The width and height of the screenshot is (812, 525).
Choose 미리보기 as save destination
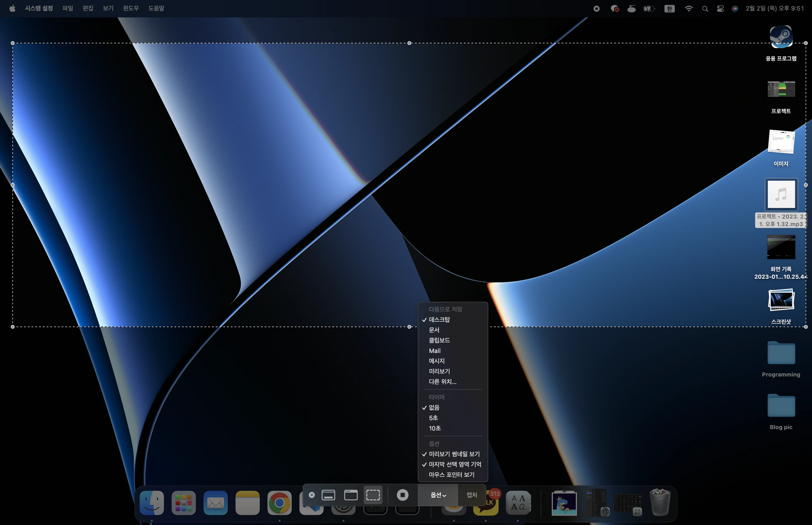(x=453, y=371)
